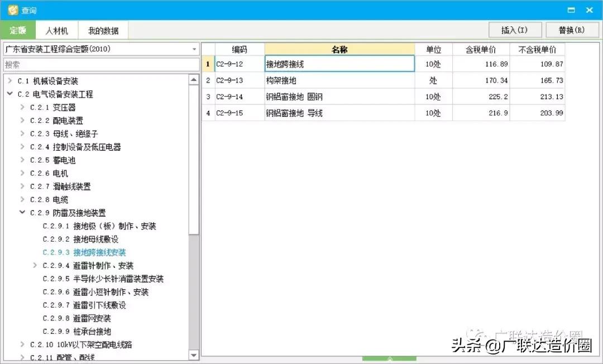
Task: Click price cell 225.2
Action: tap(481, 97)
